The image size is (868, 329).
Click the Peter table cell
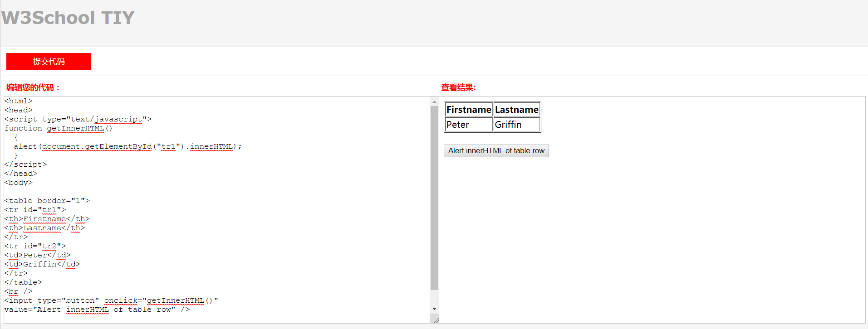tap(469, 124)
